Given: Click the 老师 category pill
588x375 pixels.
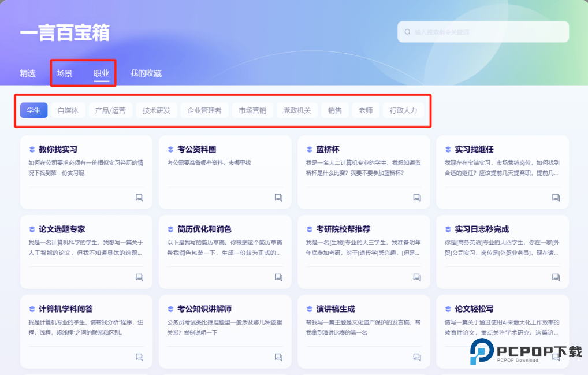Looking at the screenshot, I should click(366, 110).
